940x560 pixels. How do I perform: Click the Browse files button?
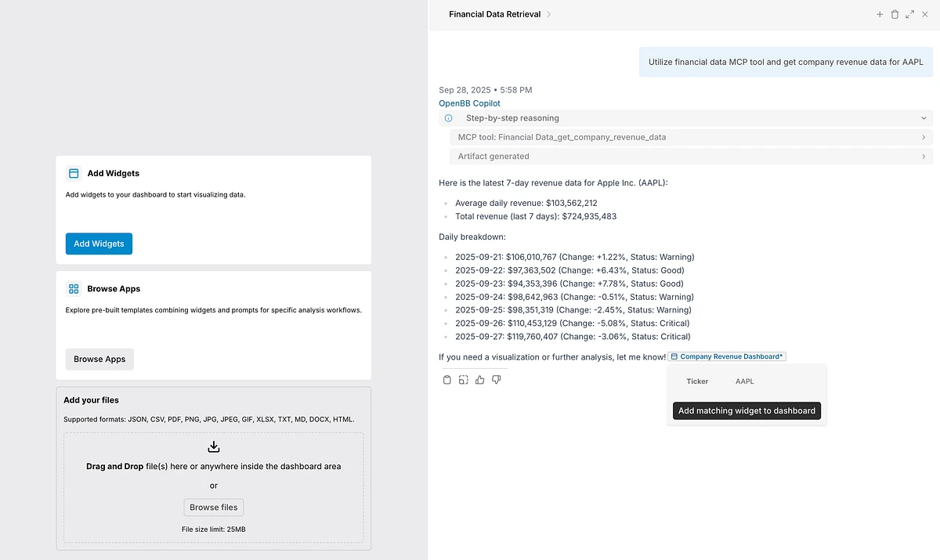coord(213,507)
